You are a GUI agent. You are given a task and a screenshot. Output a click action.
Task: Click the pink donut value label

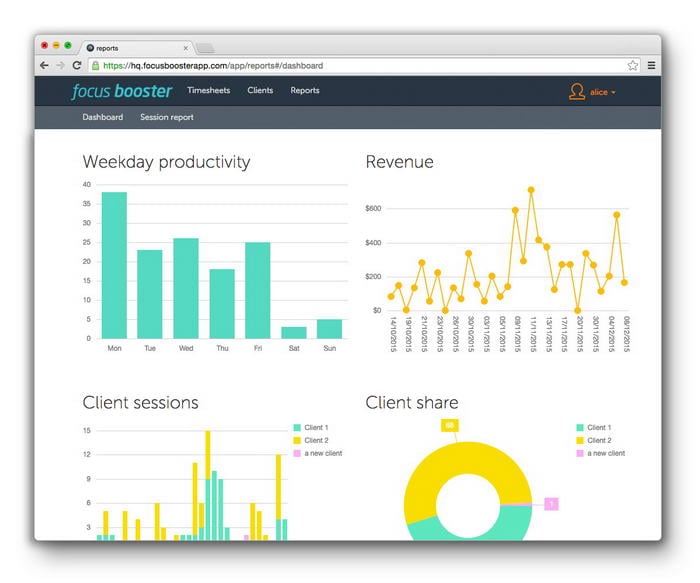(x=551, y=504)
